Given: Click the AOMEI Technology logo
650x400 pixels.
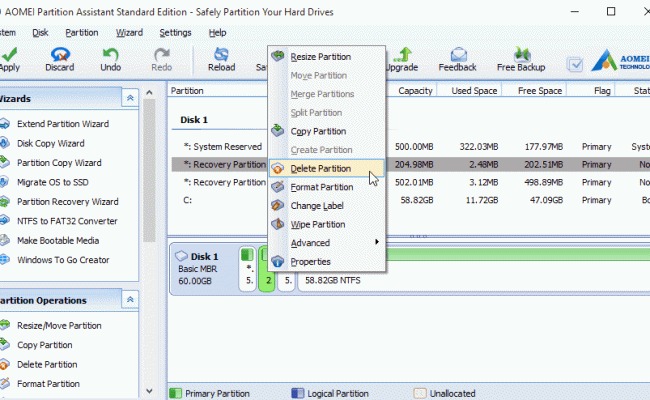Looking at the screenshot, I should pyautogui.click(x=620, y=60).
